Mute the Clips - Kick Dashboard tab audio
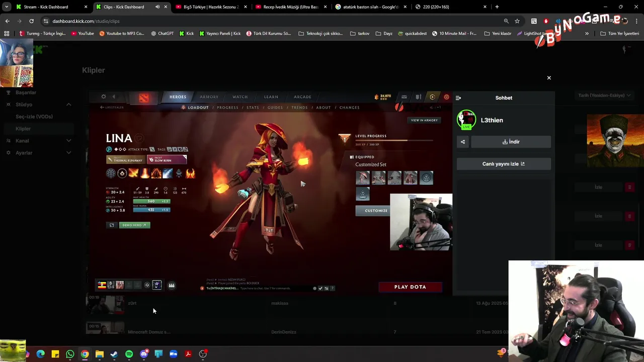The height and width of the screenshot is (362, 644). (157, 7)
